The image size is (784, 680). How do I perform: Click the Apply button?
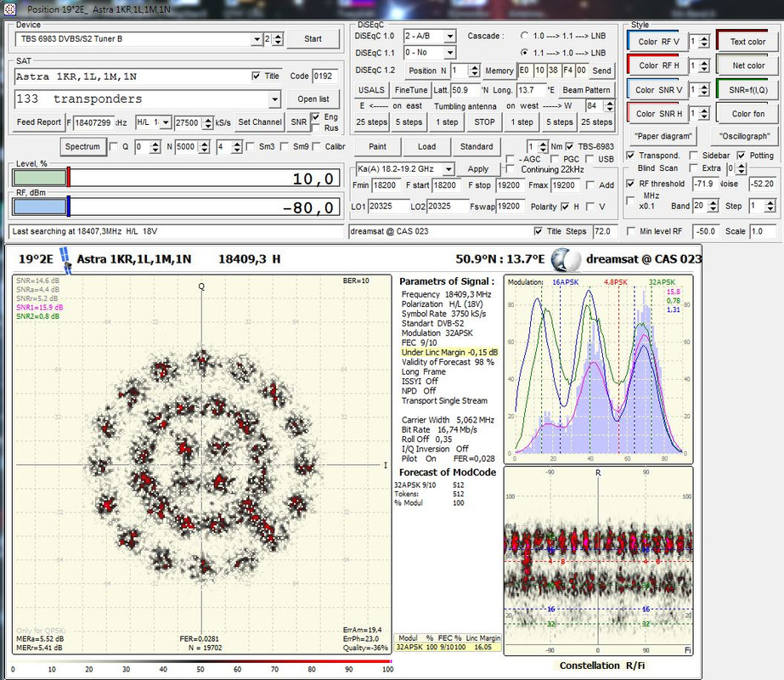point(478,169)
